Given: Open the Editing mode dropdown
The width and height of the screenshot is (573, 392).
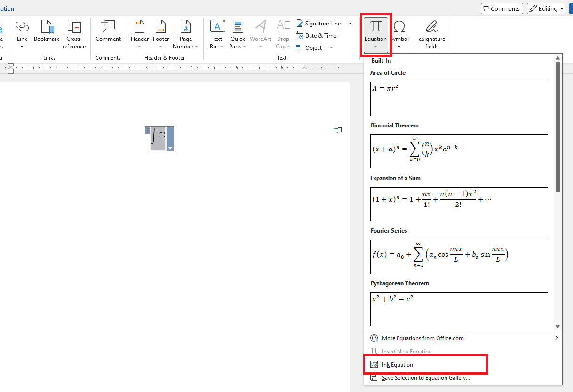Looking at the screenshot, I should click(546, 8).
